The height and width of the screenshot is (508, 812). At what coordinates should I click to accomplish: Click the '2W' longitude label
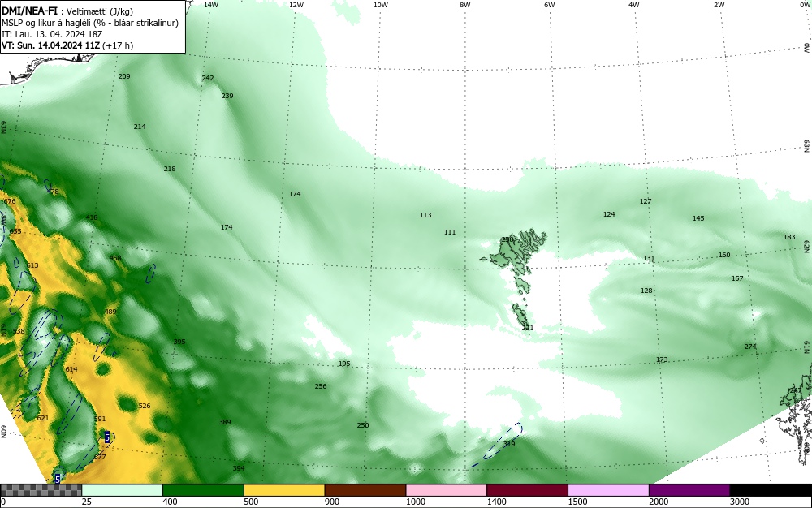(719, 5)
